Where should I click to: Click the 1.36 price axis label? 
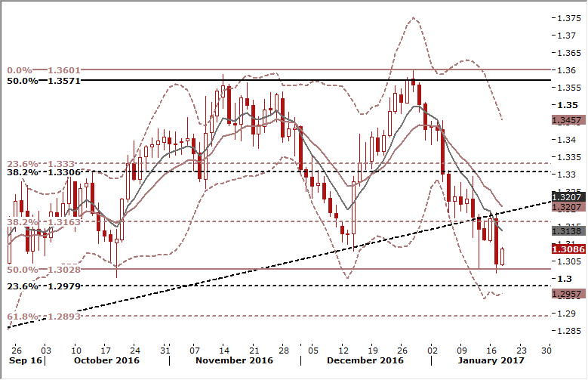point(566,70)
